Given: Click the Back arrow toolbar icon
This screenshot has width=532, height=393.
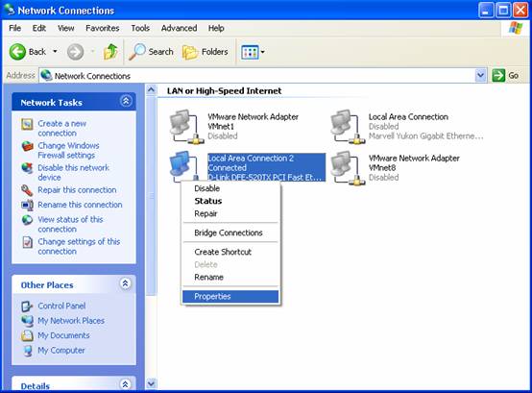Looking at the screenshot, I should pos(17,52).
